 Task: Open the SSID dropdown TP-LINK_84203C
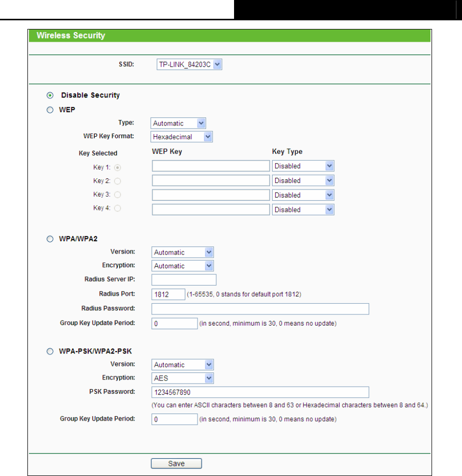point(189,65)
